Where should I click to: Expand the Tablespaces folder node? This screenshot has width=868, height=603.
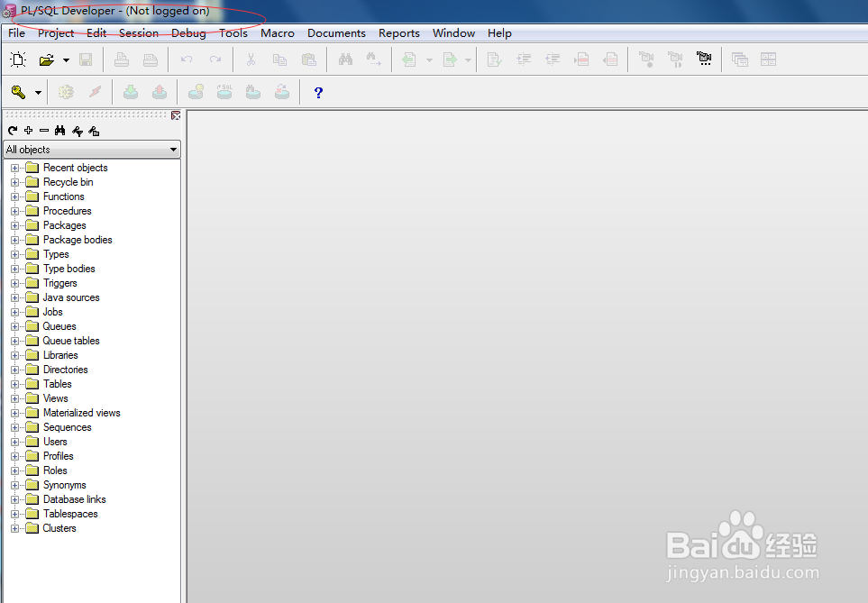[x=15, y=514]
